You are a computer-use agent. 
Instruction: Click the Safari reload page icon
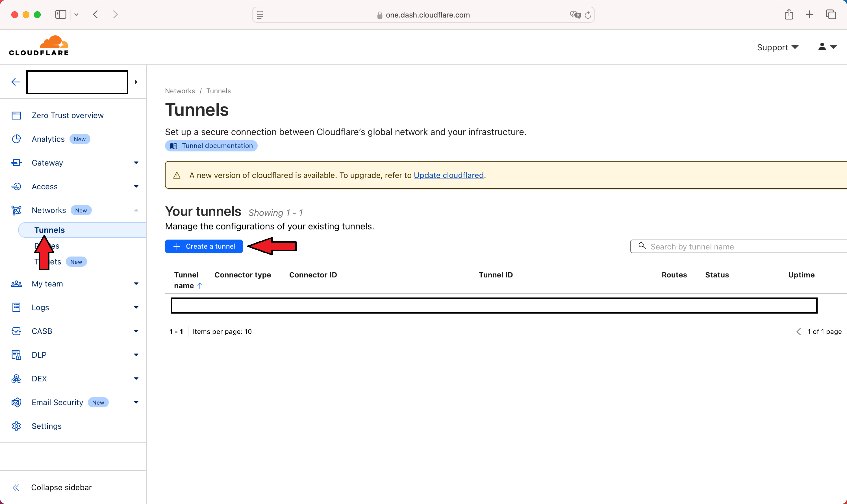588,15
